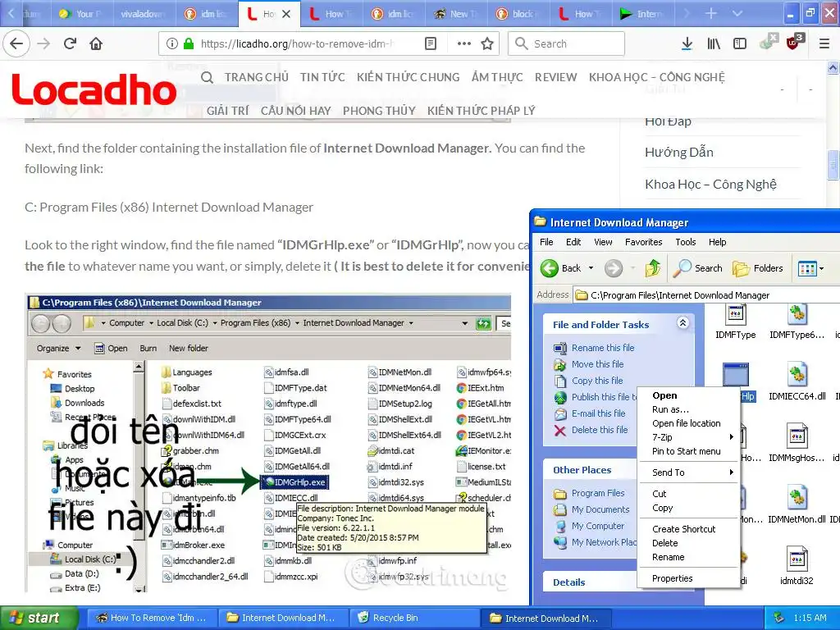Open PHONG THỦY navigation link
This screenshot has height=630, width=840.
379,111
